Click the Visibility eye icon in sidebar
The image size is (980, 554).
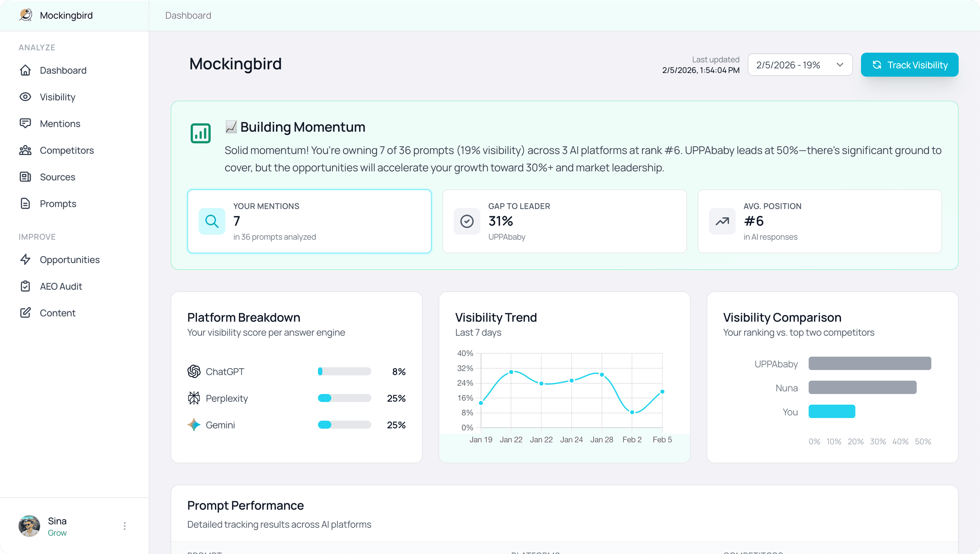point(25,97)
